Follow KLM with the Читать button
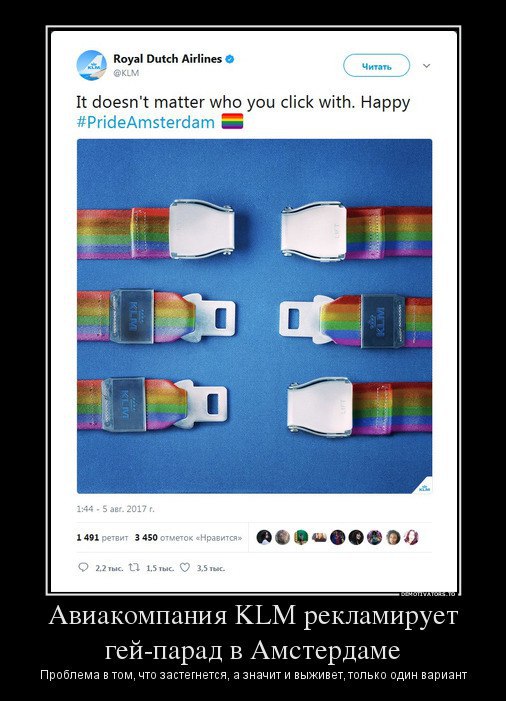Viewport: 506px width, 701px height. [x=376, y=66]
